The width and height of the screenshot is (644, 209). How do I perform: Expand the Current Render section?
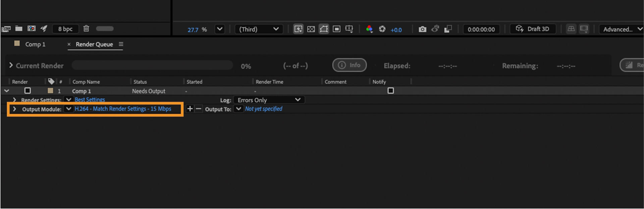point(11,65)
